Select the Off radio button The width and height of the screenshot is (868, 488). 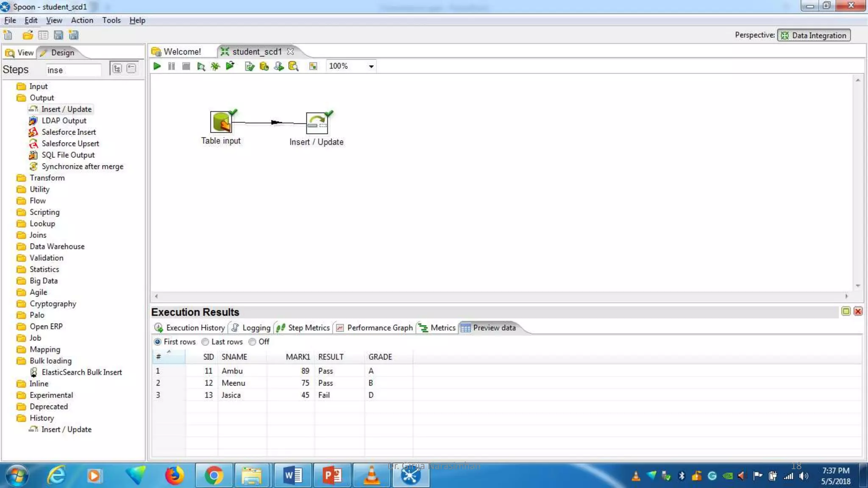pyautogui.click(x=253, y=342)
